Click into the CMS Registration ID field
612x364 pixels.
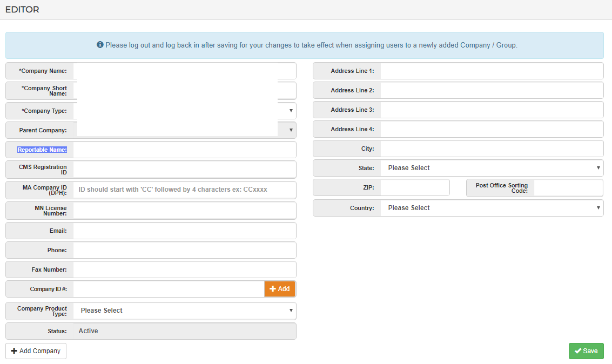(x=184, y=170)
